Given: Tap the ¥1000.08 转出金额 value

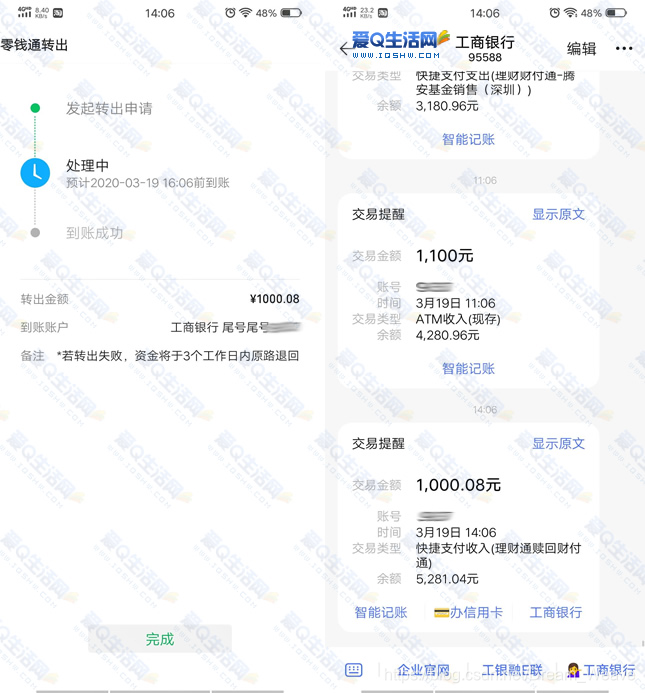Looking at the screenshot, I should [x=275, y=299].
